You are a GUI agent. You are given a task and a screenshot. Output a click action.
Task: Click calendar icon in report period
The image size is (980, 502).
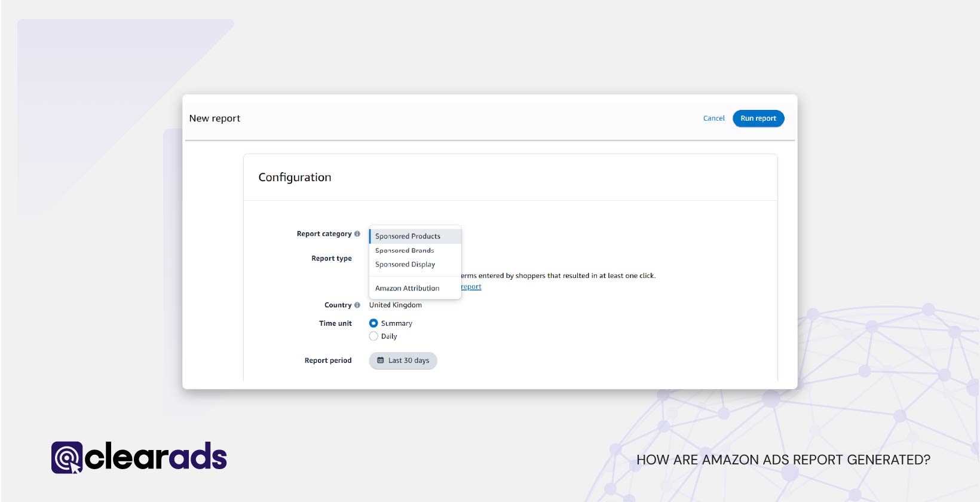[380, 360]
